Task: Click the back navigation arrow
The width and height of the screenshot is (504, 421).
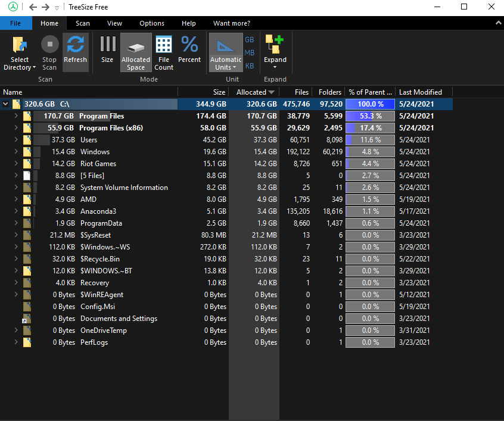Action: pos(33,7)
